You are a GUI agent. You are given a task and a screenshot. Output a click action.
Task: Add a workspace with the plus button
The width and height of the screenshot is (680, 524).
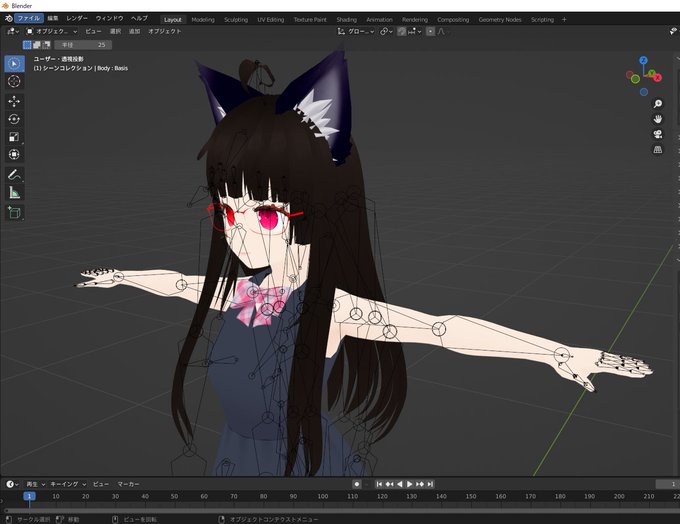pos(564,20)
